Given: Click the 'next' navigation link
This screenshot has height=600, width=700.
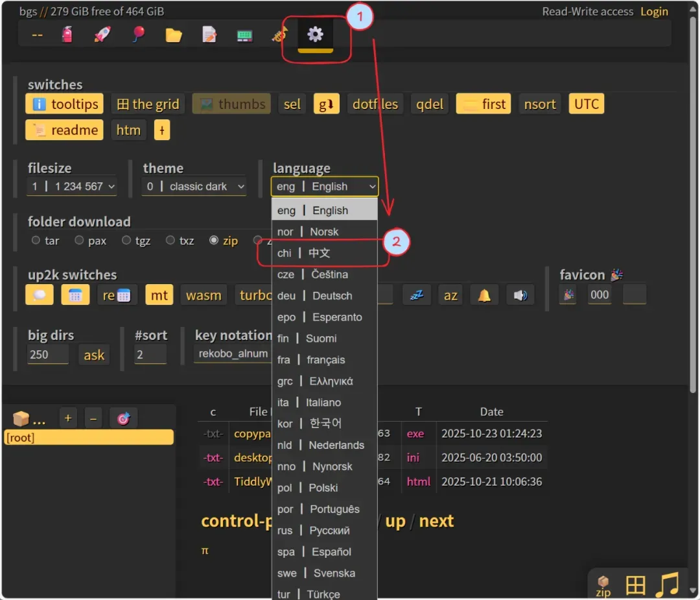Looking at the screenshot, I should pos(436,521).
